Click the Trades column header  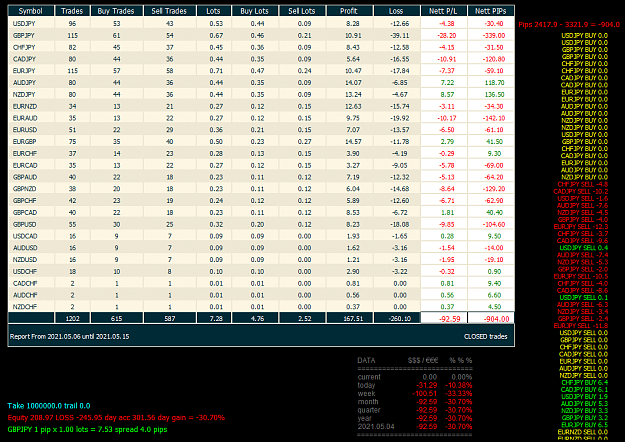click(x=72, y=11)
